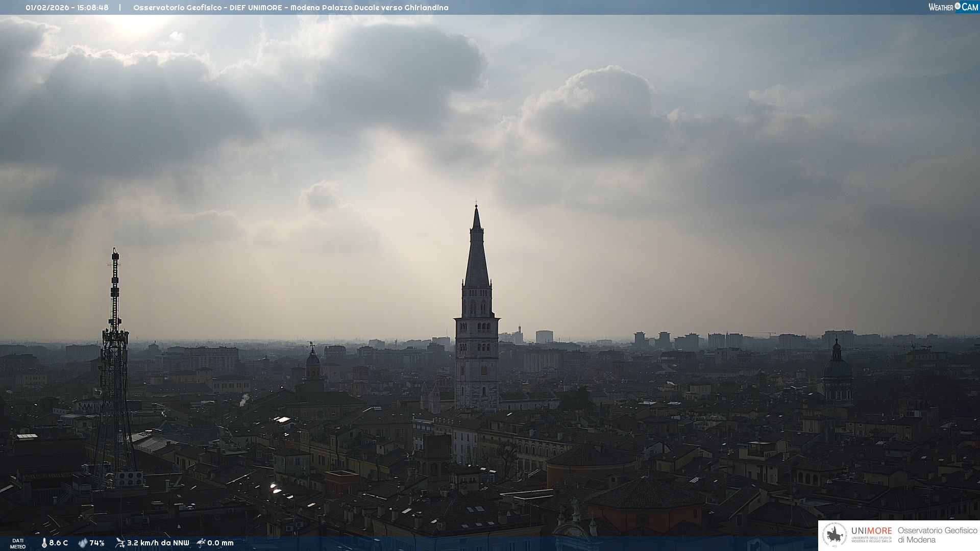Click the UNIMORE university seal emblem
Viewport: 980px width, 551px height.
click(835, 535)
